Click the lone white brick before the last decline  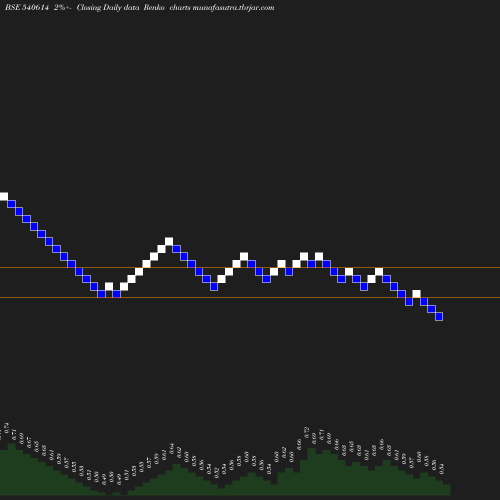coord(416,294)
